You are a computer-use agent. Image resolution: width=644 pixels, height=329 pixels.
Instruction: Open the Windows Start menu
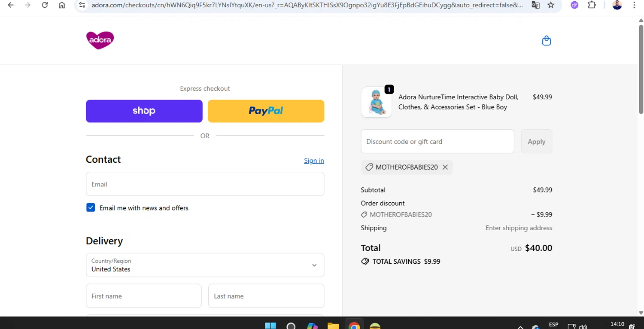pyautogui.click(x=270, y=326)
